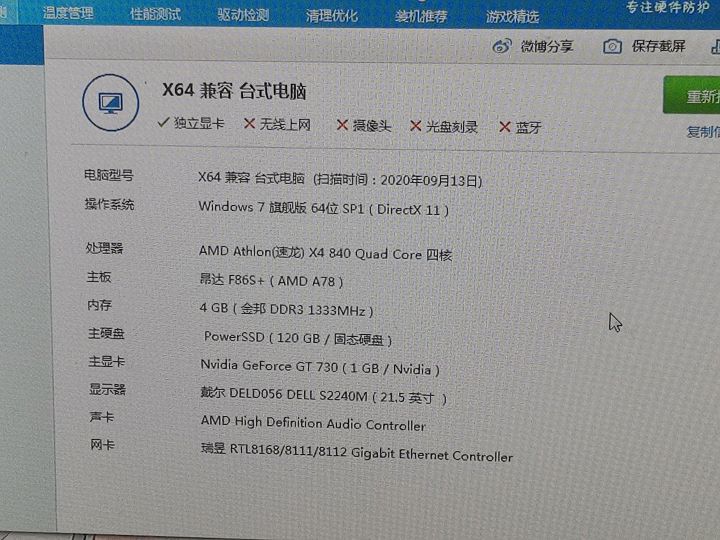
Task: Click Nvidia GeForce GT 730 value
Action: point(320,367)
